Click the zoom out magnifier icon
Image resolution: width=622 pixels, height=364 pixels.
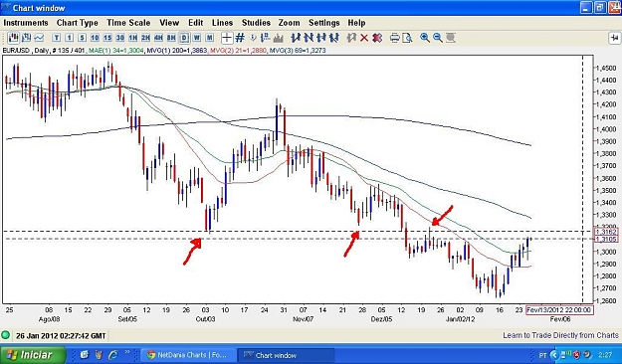437,38
